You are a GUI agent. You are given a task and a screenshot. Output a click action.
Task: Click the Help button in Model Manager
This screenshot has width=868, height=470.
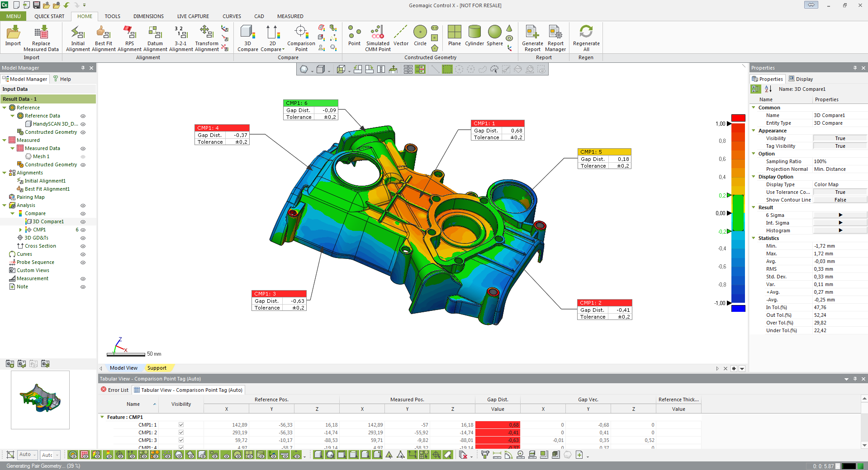click(62, 79)
